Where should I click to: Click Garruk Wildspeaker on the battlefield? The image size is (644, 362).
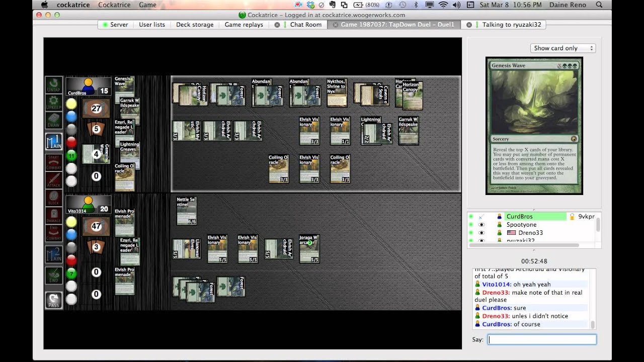point(409,131)
